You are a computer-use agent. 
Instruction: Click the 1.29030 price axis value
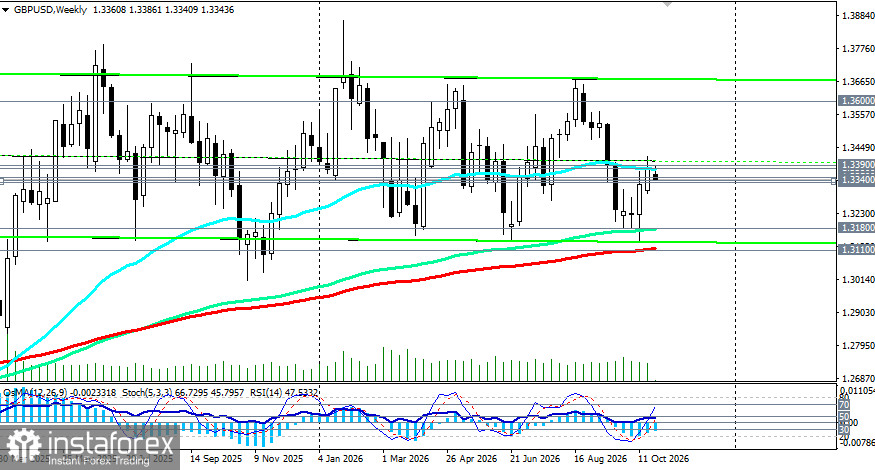(858, 313)
